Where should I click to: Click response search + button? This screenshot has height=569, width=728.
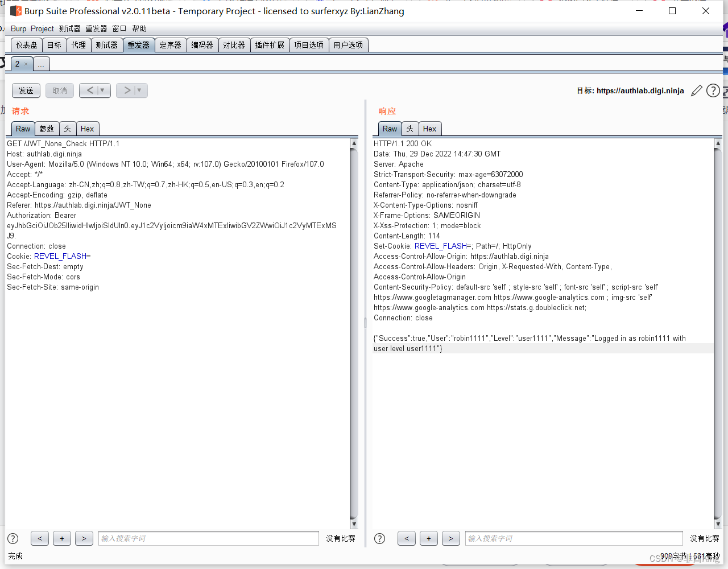click(x=429, y=538)
